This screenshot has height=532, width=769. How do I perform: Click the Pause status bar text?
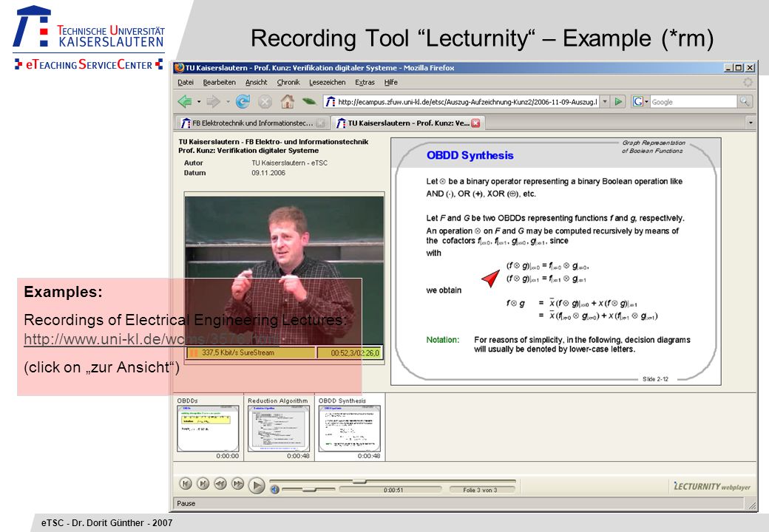pos(186,504)
